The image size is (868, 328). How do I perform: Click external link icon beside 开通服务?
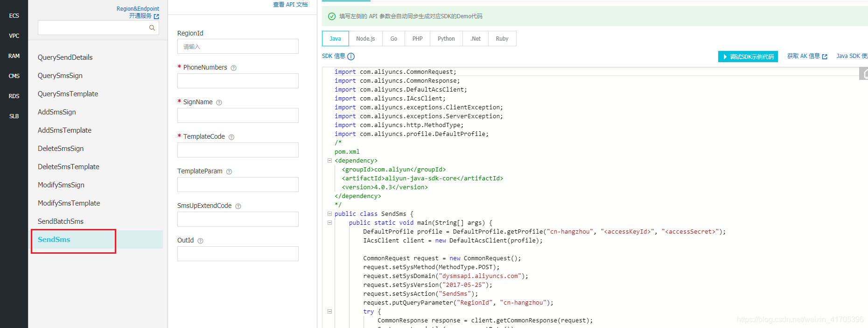tap(156, 16)
